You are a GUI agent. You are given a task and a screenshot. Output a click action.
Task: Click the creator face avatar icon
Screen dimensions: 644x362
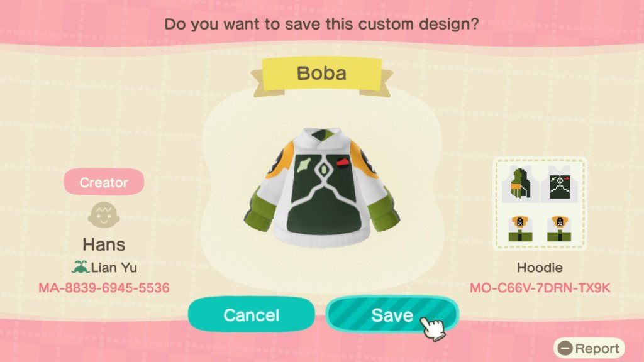[x=104, y=215]
